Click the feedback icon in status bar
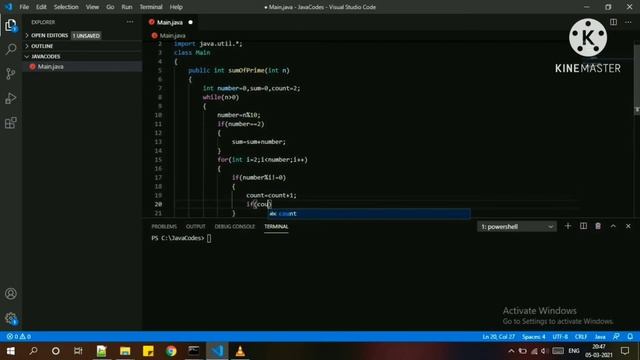This screenshot has height=360, width=640. pyautogui.click(x=616, y=337)
